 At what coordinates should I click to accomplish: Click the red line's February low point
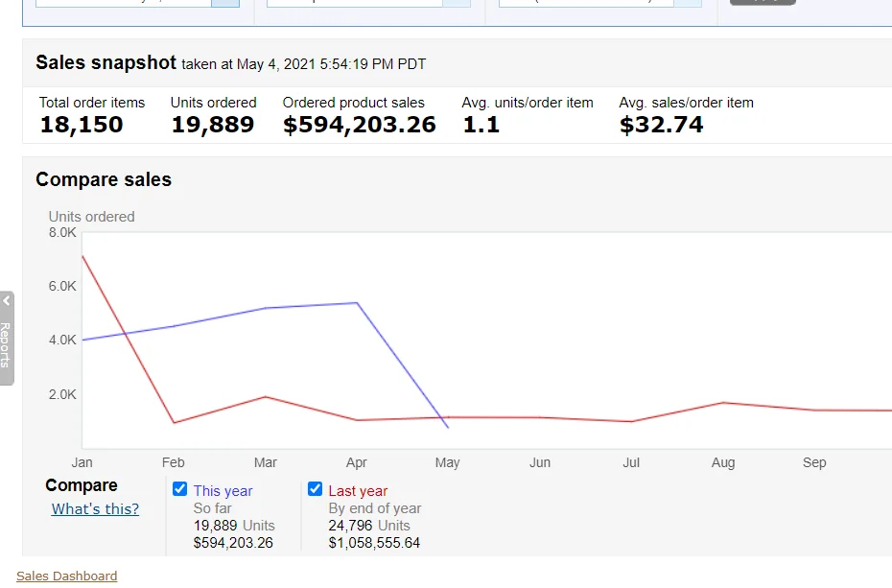pyautogui.click(x=174, y=422)
